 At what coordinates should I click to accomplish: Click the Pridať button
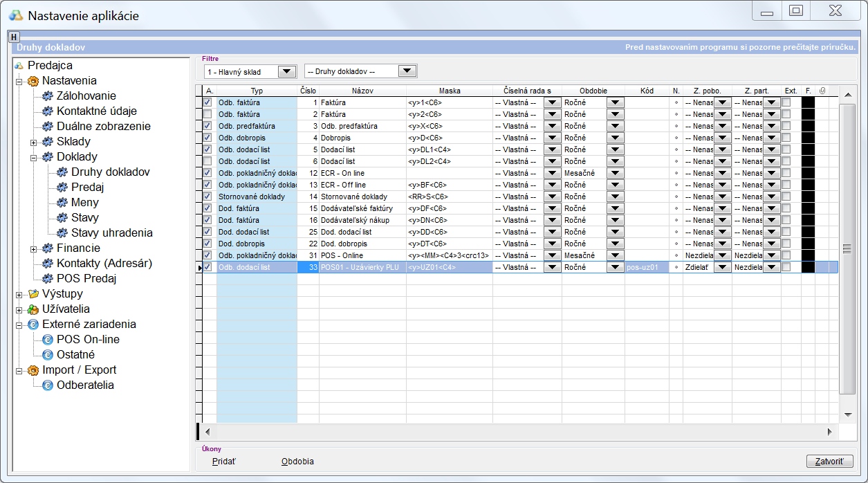(223, 462)
